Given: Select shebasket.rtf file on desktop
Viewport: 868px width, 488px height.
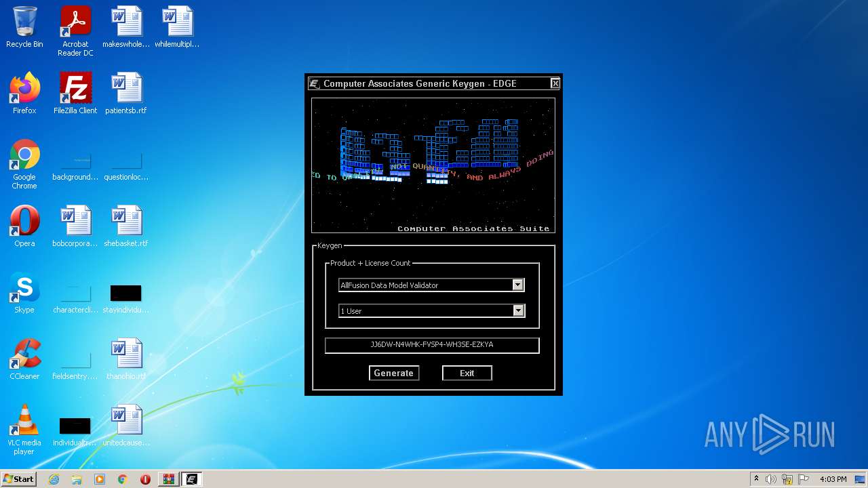Looking at the screenshot, I should 126,226.
